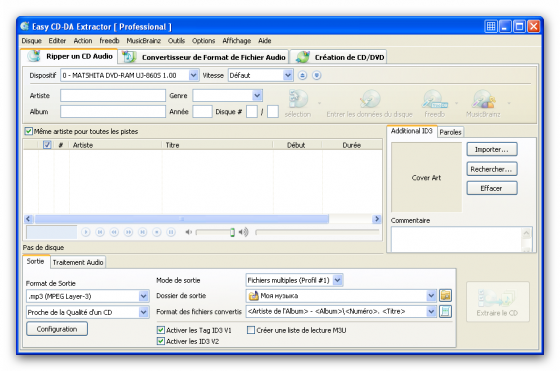Enable Créer une liste de lecture M3U
This screenshot has height=371, width=560.
(251, 330)
